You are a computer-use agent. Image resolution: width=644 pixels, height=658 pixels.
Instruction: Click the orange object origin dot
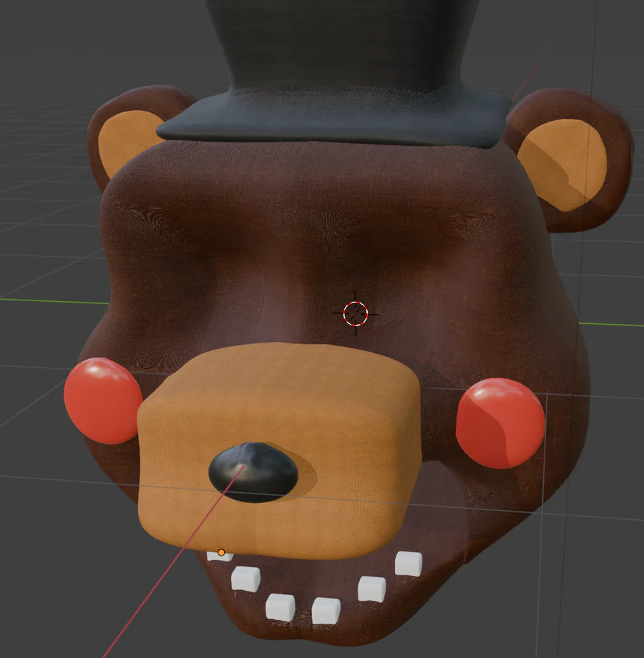[x=221, y=552]
